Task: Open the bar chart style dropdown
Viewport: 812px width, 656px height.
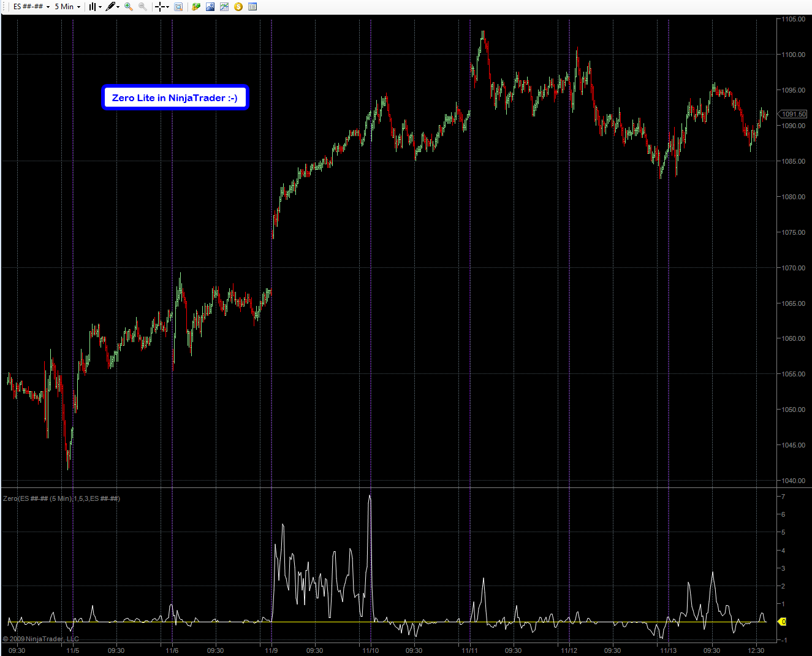Action: pyautogui.click(x=95, y=7)
